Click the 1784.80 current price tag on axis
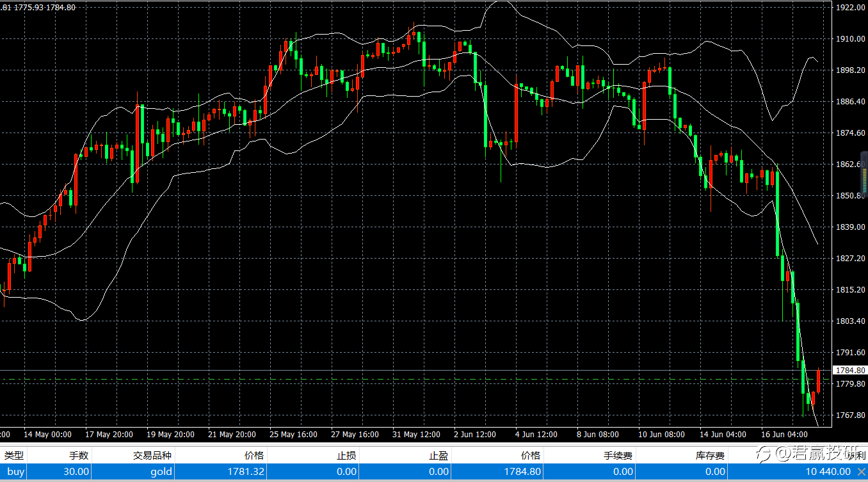 tap(850, 371)
